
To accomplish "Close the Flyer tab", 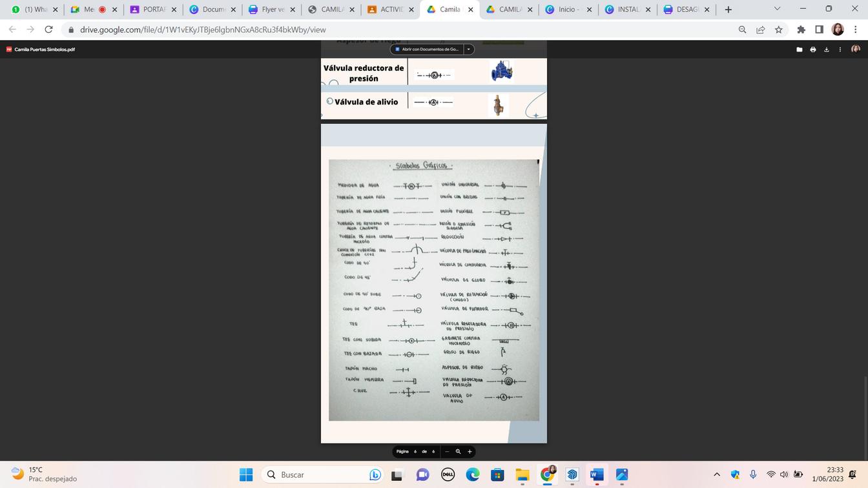I will [x=292, y=10].
